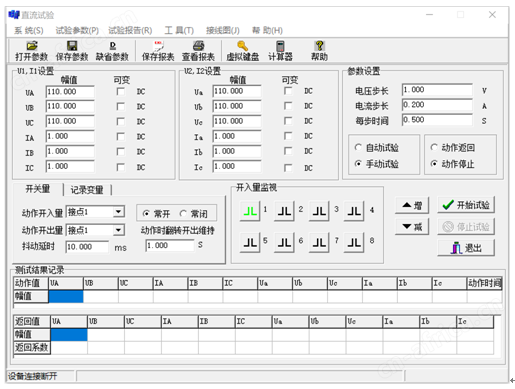The image size is (515, 389).
Task: Toggle binary input monitor indicator 1
Action: click(250, 211)
